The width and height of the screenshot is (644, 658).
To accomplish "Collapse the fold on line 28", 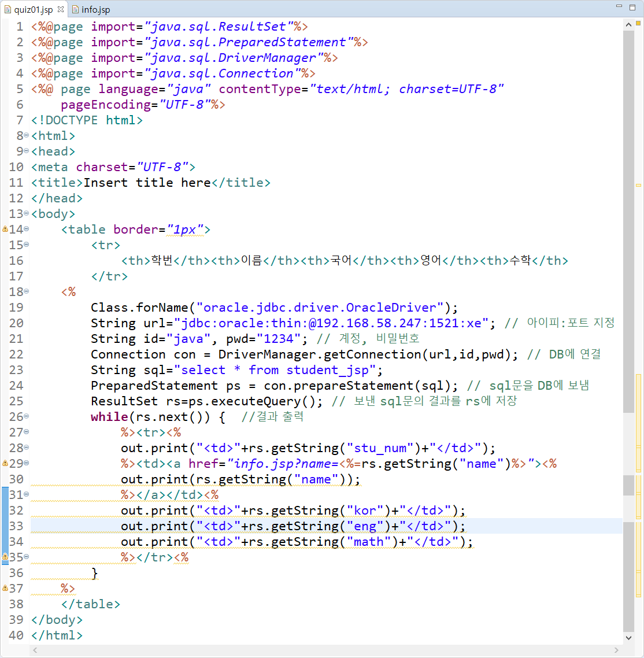I will [27, 448].
